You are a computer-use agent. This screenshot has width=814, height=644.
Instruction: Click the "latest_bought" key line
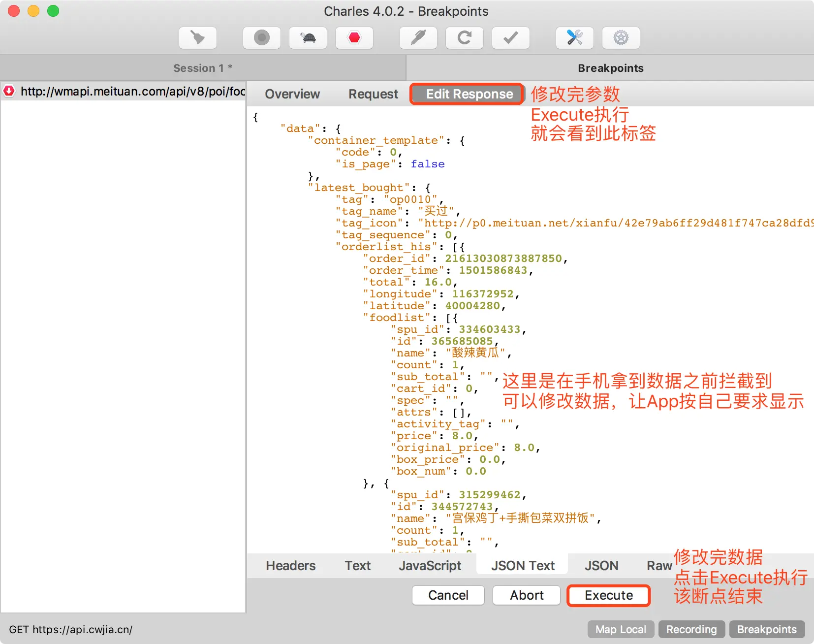370,188
